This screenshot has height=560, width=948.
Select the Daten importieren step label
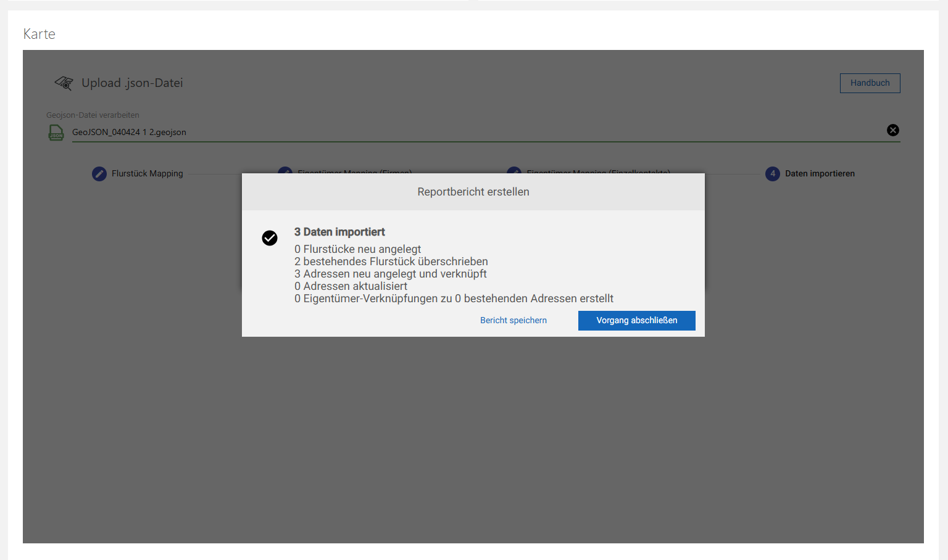point(820,173)
